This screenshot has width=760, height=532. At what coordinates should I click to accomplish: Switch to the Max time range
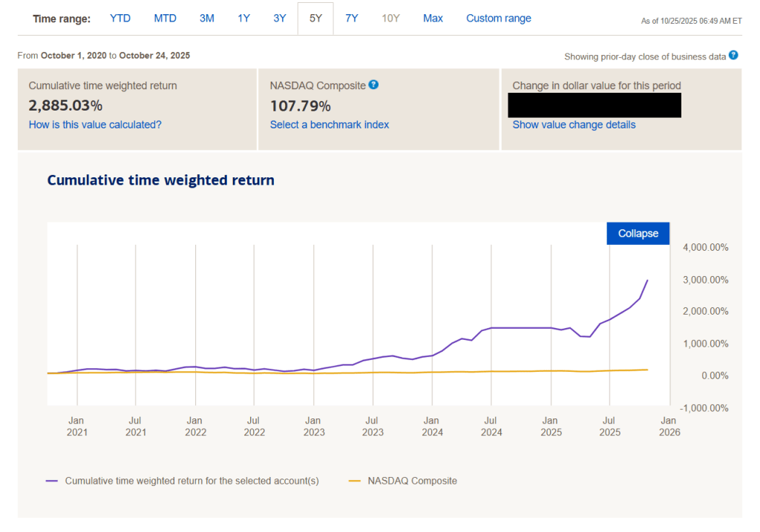click(433, 19)
